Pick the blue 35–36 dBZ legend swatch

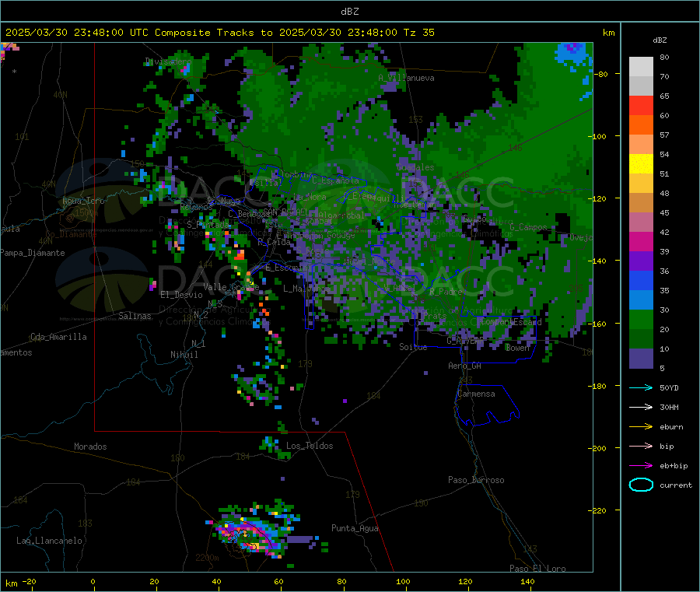coord(641,280)
